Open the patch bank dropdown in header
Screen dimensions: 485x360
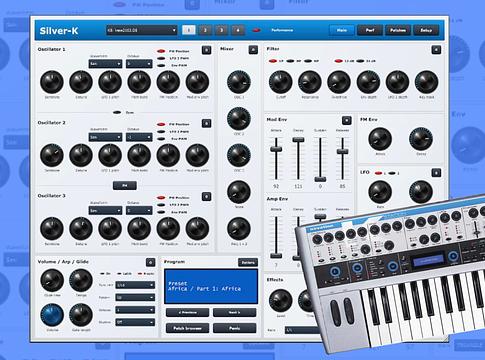click(141, 30)
